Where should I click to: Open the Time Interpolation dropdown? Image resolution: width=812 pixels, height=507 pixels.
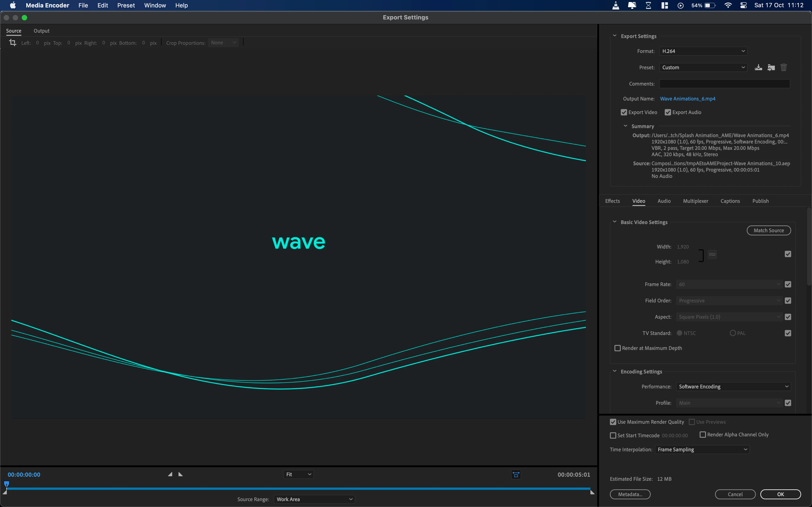click(702, 449)
